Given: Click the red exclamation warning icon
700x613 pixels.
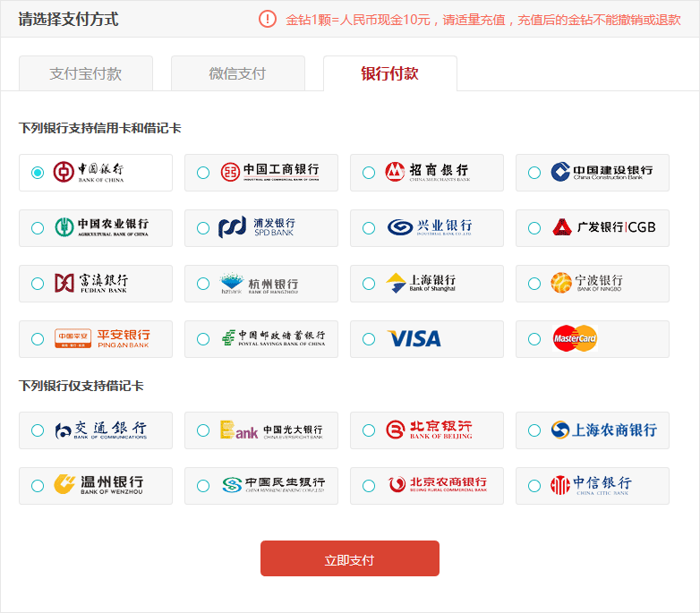Looking at the screenshot, I should point(268,19).
